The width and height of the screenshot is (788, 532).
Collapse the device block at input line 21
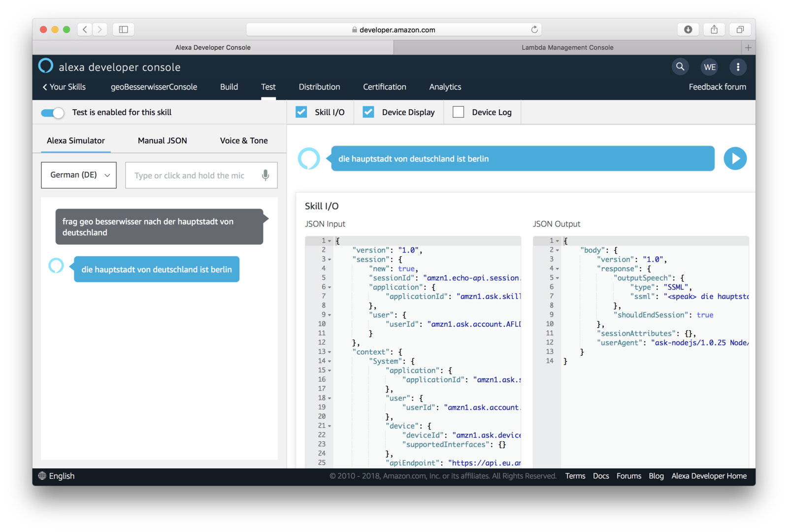coord(329,426)
